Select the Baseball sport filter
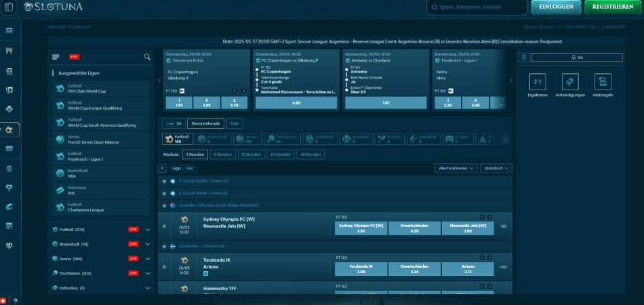The image size is (644, 305). (357, 139)
